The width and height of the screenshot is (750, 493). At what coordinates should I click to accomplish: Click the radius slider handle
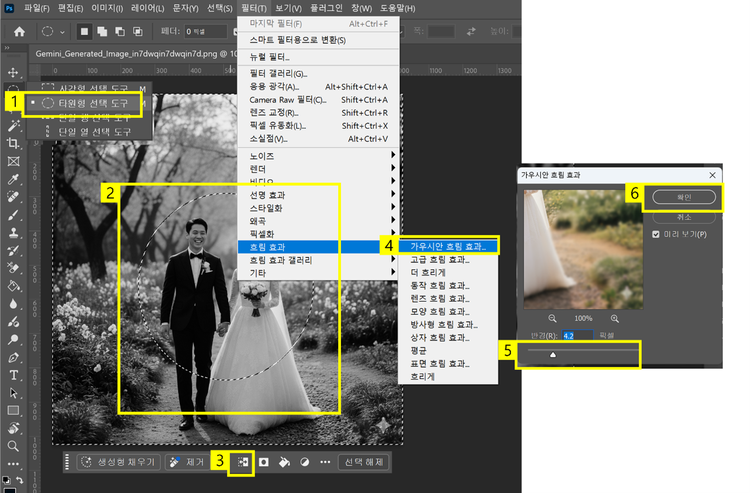pos(553,355)
